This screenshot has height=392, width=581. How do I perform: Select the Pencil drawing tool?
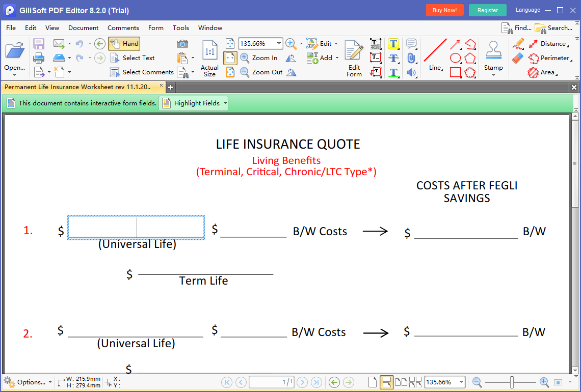pyautogui.click(x=518, y=44)
